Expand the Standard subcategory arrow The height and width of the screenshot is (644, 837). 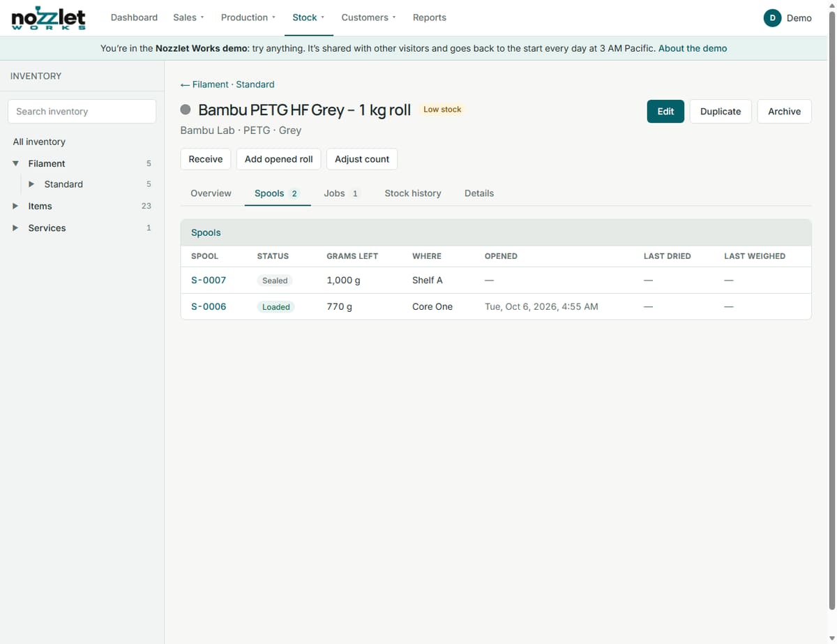(x=31, y=184)
